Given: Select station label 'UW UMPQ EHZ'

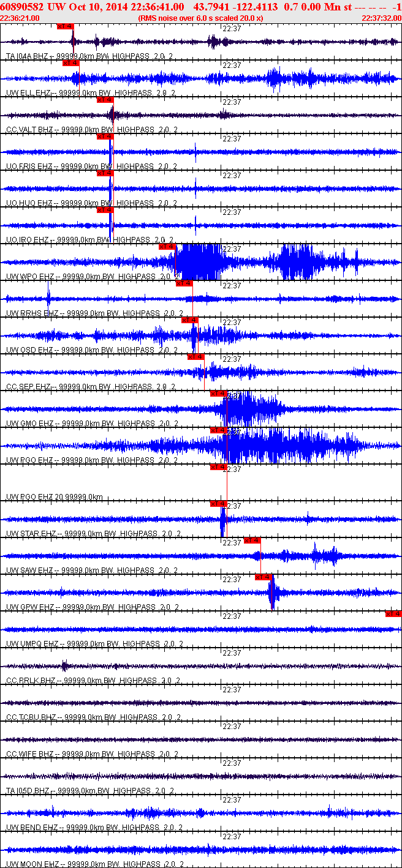Looking at the screenshot, I should pyautogui.click(x=32, y=644).
